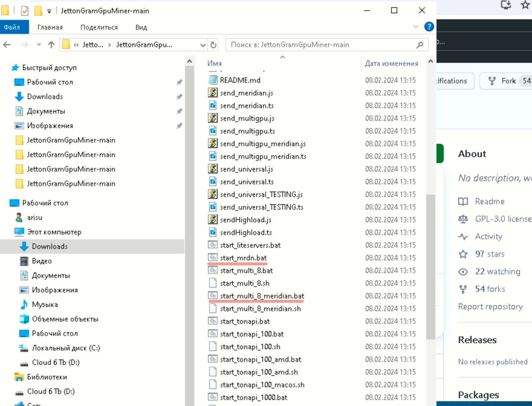Expand the ribbon with the chevron
The width and height of the screenshot is (532, 406).
pyautogui.click(x=416, y=27)
